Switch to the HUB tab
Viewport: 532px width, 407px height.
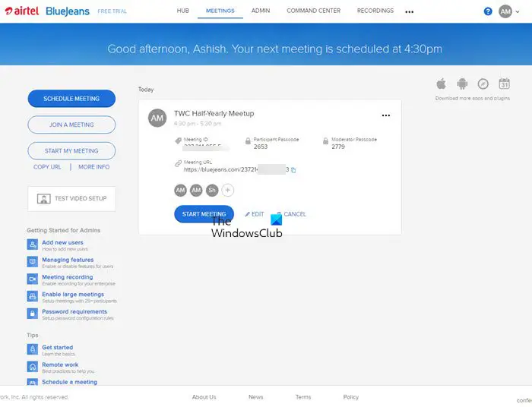pyautogui.click(x=182, y=11)
